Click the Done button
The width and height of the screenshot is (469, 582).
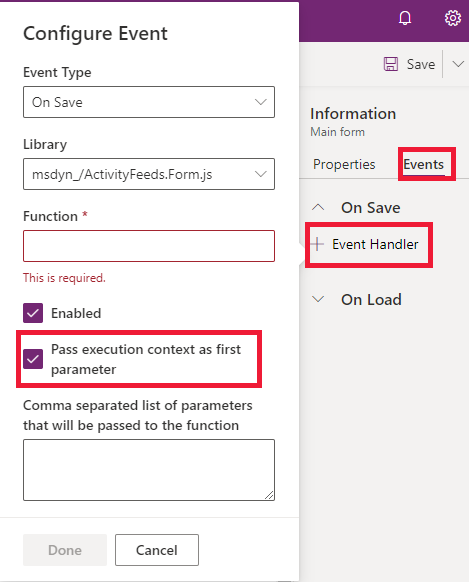tap(65, 550)
